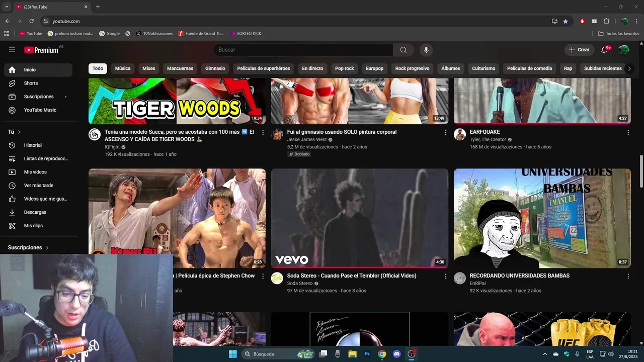Open options menu for the Tiger Woods video
The height and width of the screenshot is (362, 644).
coord(263,132)
